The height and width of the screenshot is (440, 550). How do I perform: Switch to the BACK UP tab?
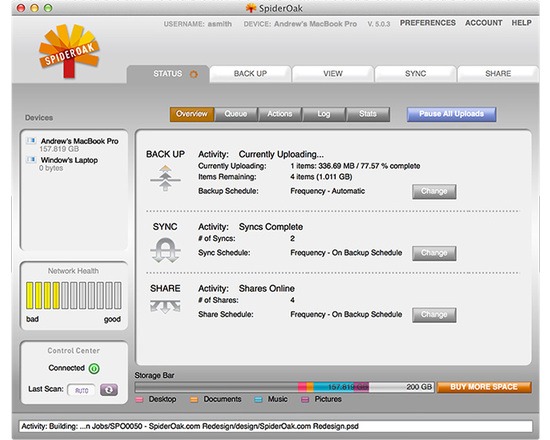point(250,74)
